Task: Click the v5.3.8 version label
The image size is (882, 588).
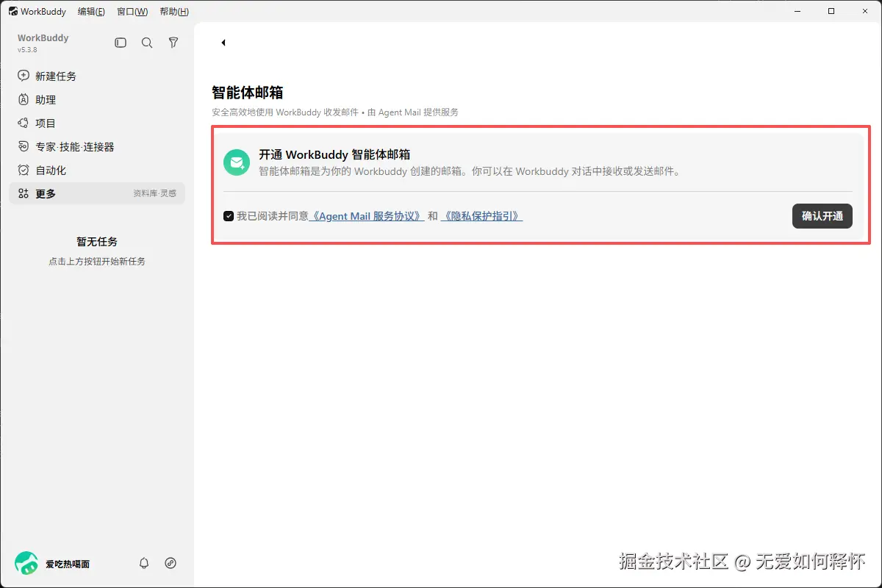Action: (27, 50)
